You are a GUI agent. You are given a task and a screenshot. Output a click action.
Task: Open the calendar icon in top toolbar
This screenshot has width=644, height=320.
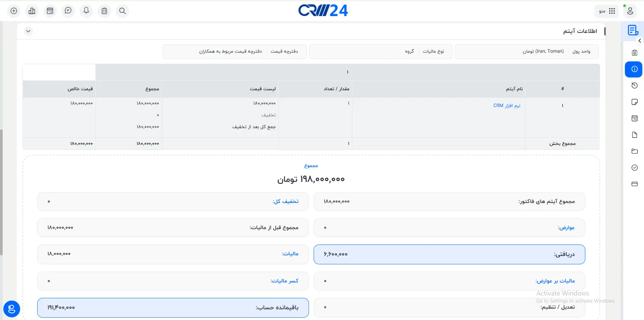(50, 11)
